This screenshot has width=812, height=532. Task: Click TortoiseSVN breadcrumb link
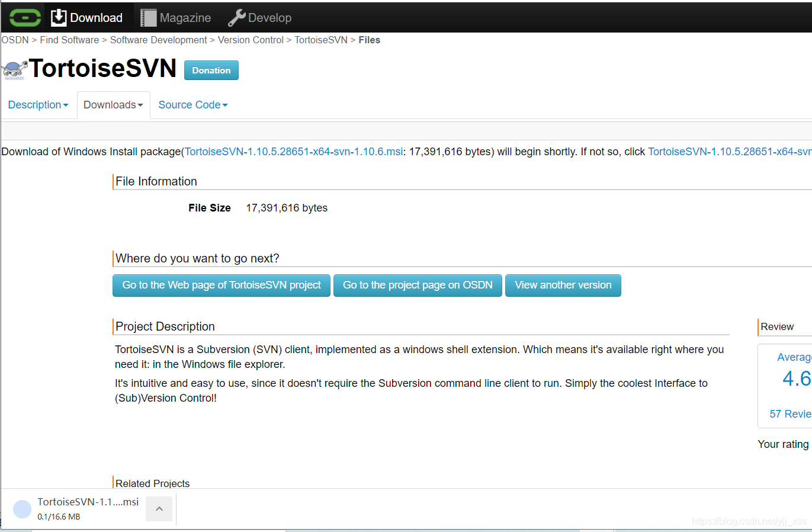coord(321,40)
